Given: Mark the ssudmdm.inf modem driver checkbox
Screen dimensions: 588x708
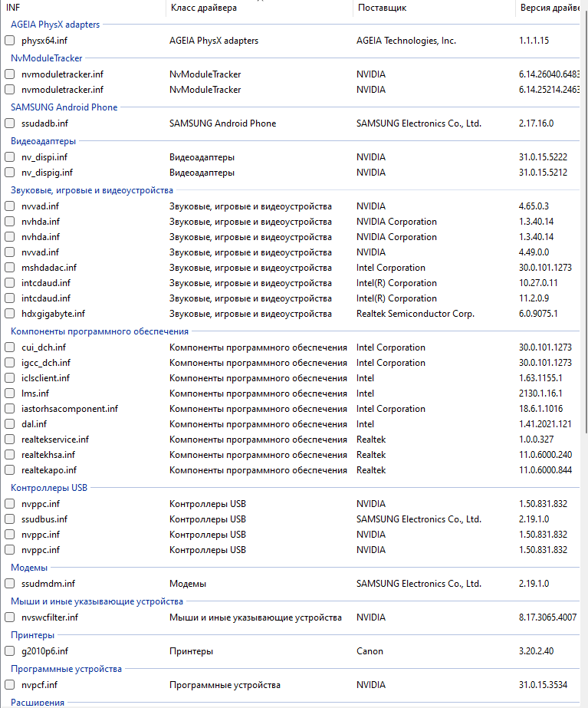Looking at the screenshot, I should coord(9,584).
